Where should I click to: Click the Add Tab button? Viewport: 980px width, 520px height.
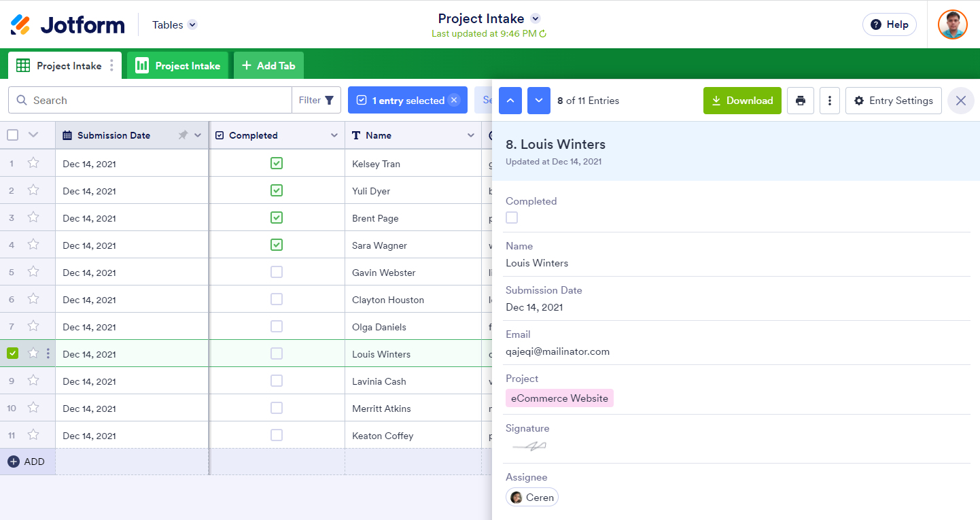269,66
